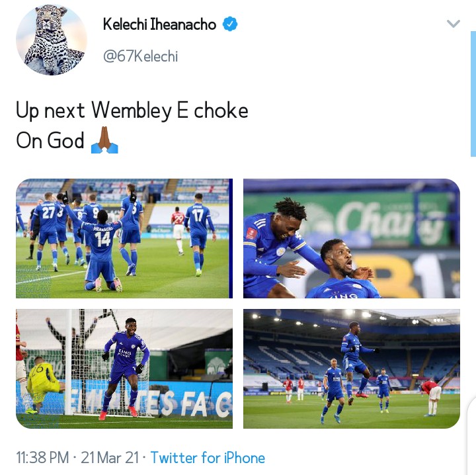This screenshot has height=475, width=476.
Task: Open photo of player jumping in stadium
Action: click(x=352, y=368)
